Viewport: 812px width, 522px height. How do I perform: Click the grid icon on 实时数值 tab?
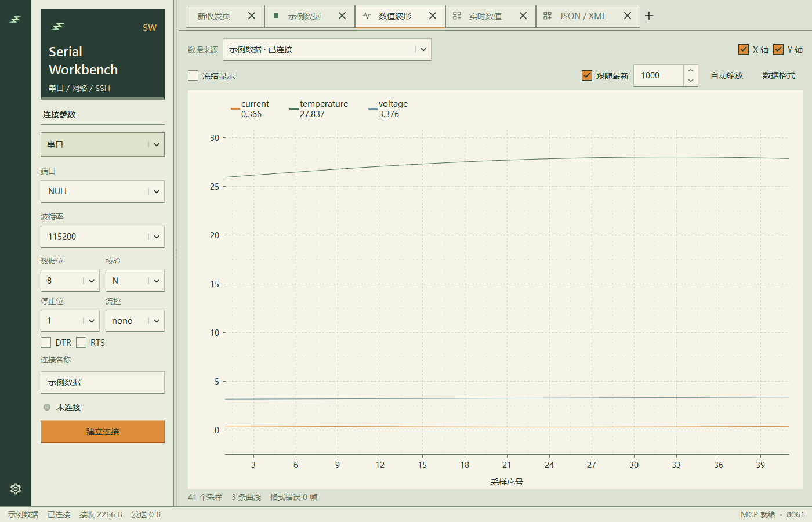[457, 16]
